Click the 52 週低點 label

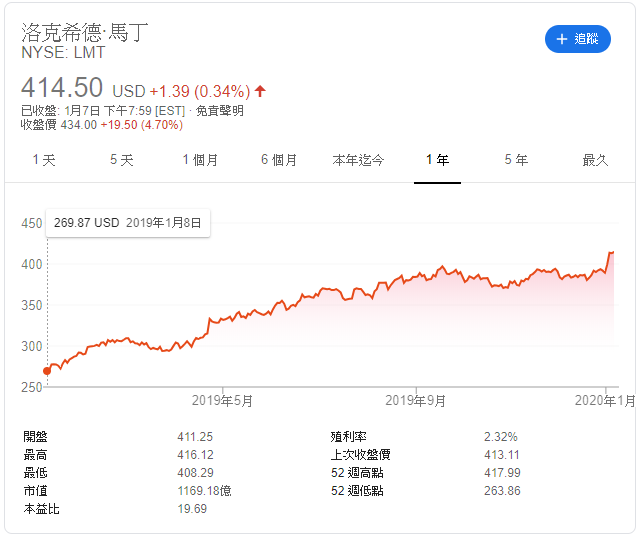pyautogui.click(x=357, y=491)
